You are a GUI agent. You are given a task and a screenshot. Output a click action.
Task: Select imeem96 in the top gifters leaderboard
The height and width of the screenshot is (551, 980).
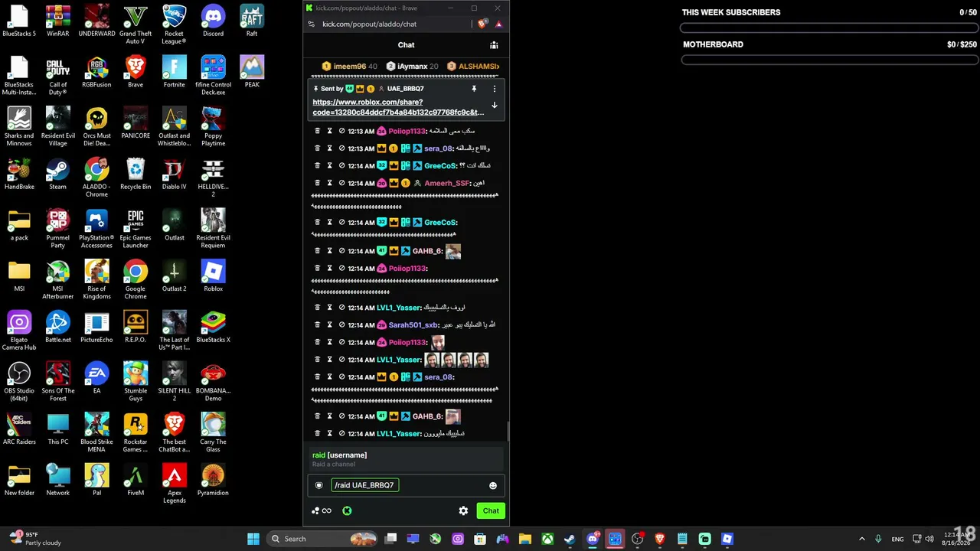tap(349, 67)
